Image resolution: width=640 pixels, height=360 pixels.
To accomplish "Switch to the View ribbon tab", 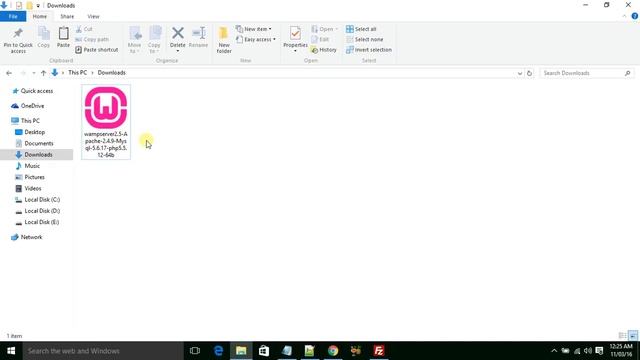I will tap(93, 16).
